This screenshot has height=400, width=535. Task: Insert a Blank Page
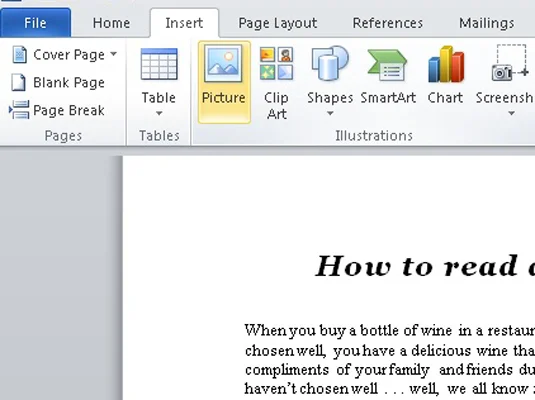click(x=58, y=83)
